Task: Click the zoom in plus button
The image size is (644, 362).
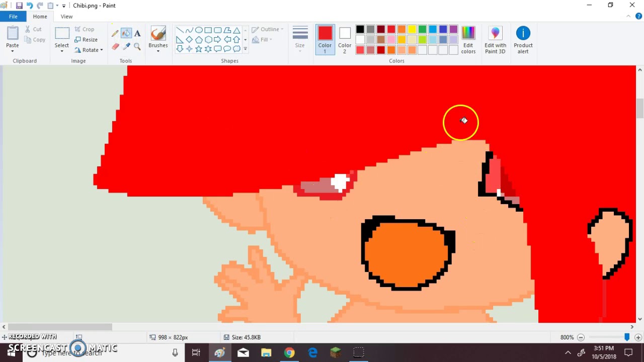Action: click(638, 337)
